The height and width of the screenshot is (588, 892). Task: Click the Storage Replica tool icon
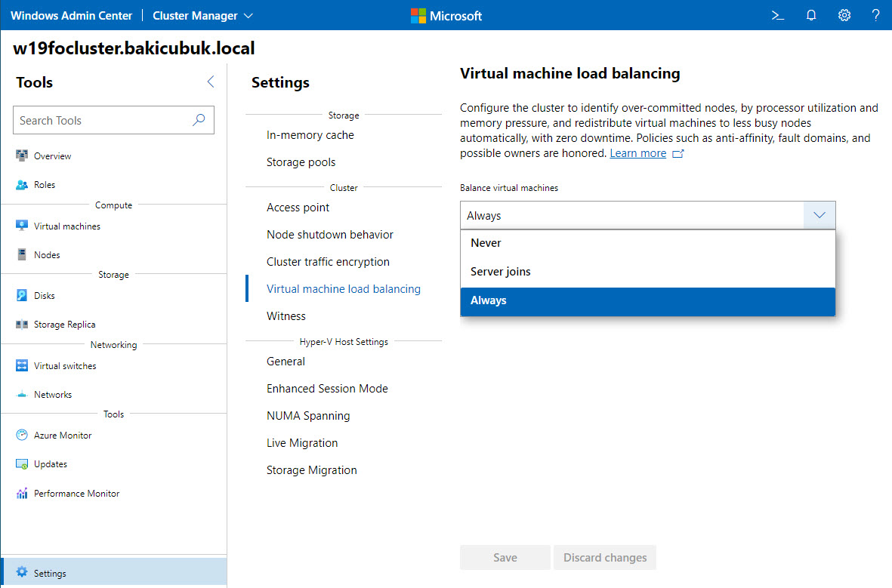click(22, 325)
